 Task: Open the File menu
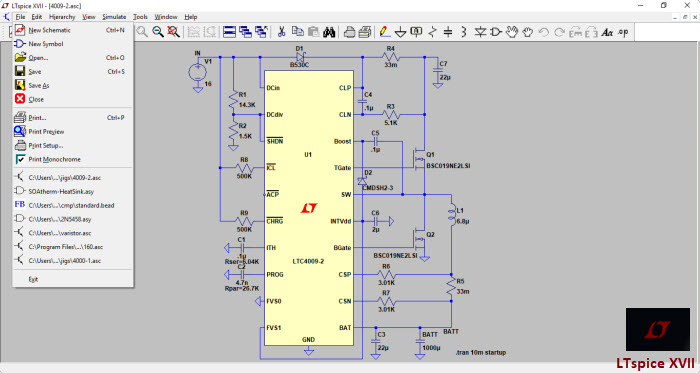20,17
